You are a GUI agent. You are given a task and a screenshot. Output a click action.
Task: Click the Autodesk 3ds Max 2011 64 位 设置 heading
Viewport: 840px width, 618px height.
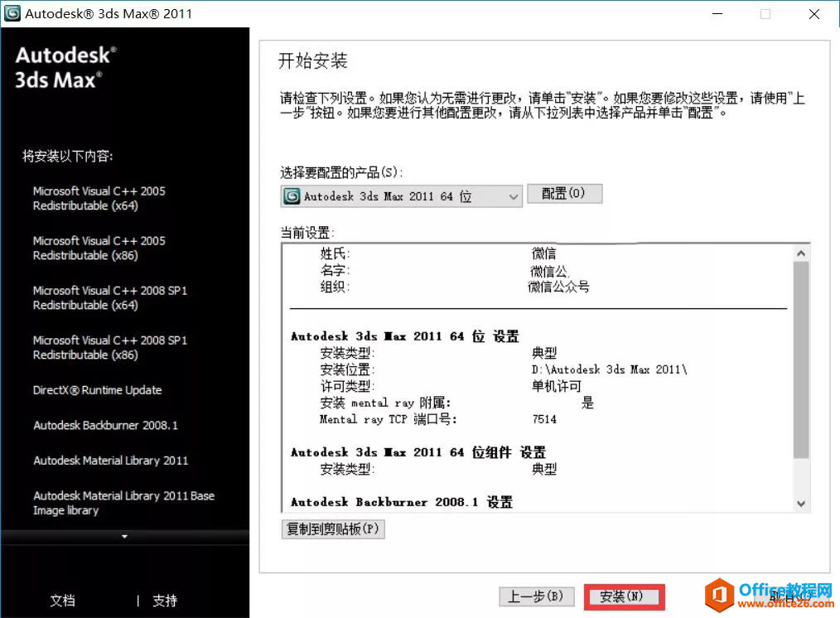pyautogui.click(x=405, y=336)
